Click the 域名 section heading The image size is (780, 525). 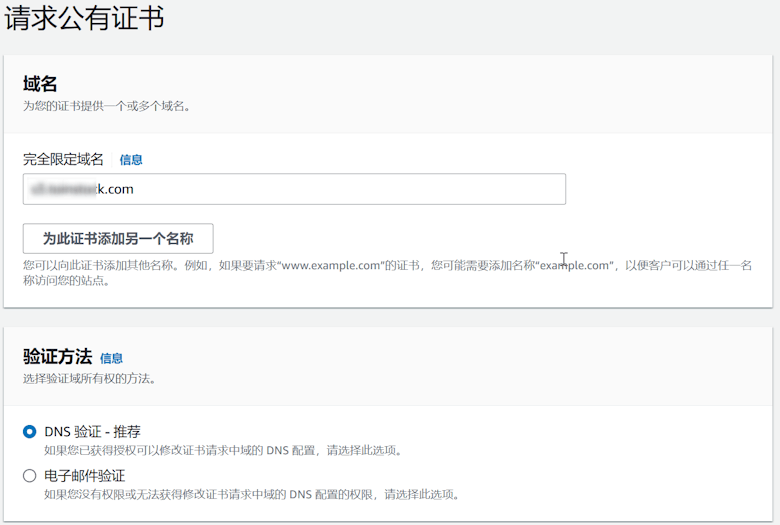coord(40,84)
